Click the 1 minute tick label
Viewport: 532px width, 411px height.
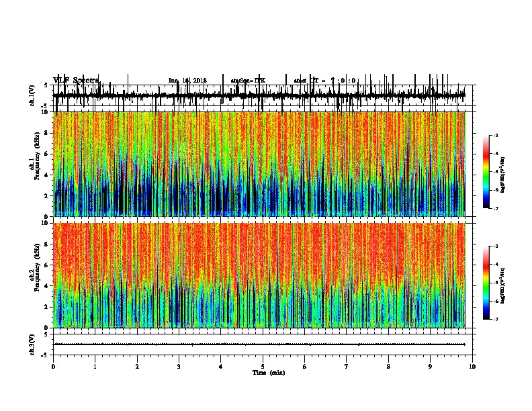click(x=95, y=367)
